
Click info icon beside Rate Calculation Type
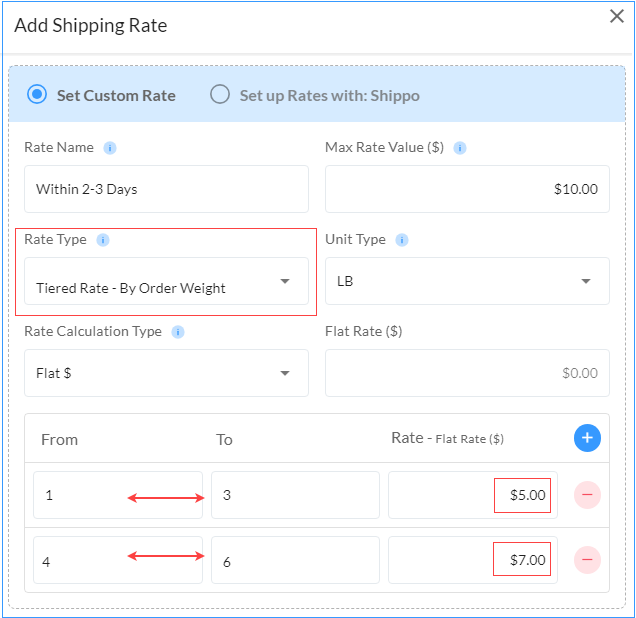pos(178,332)
